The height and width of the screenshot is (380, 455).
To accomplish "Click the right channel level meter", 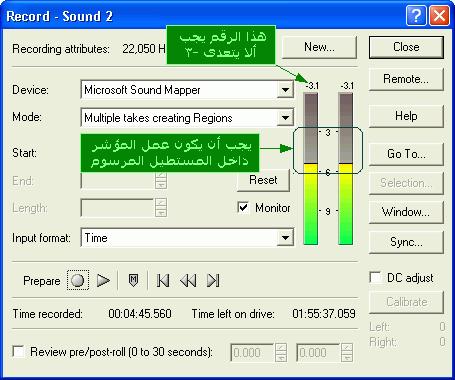I will [x=346, y=169].
